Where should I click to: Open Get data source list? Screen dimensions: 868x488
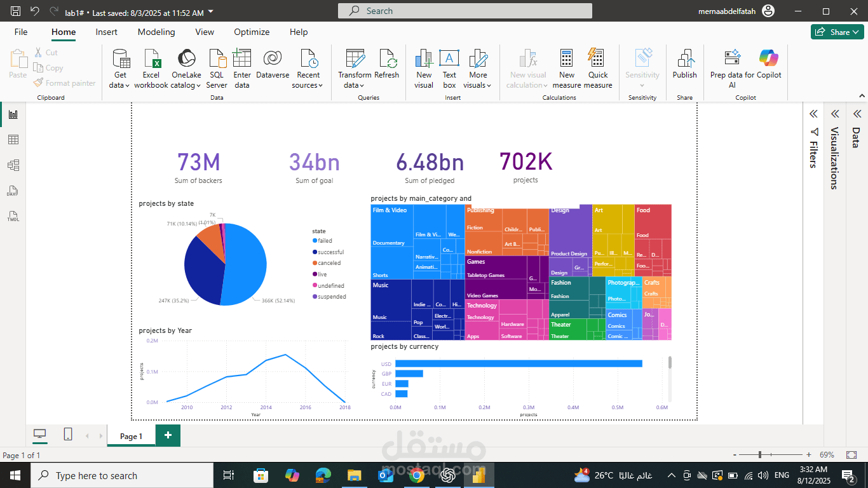pyautogui.click(x=120, y=69)
